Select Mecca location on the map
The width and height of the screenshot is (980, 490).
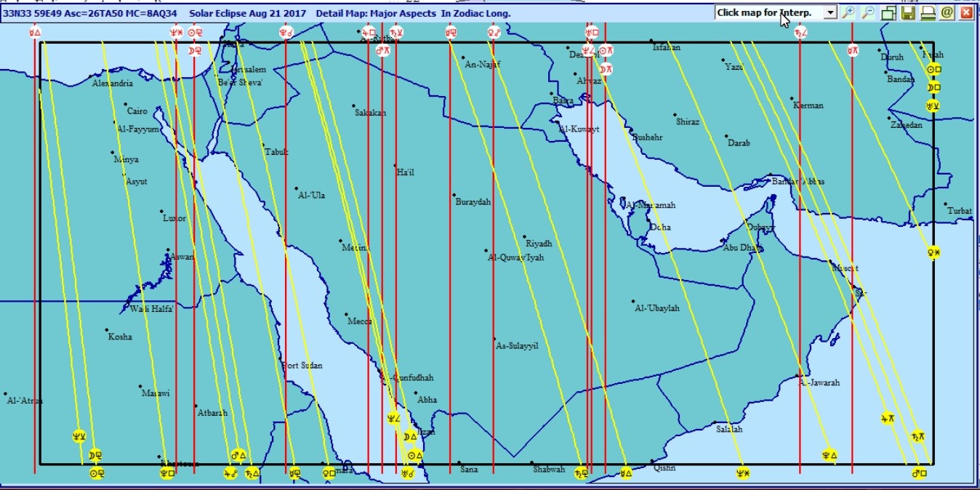pos(359,321)
